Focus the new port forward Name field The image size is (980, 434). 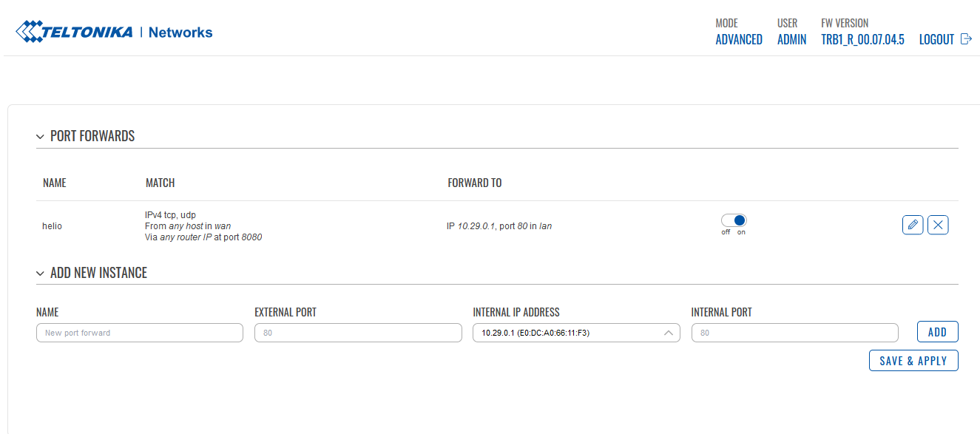pos(140,333)
